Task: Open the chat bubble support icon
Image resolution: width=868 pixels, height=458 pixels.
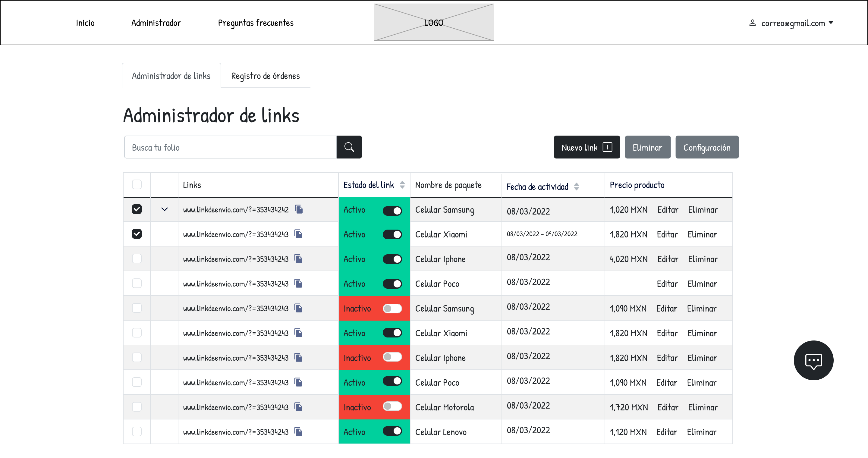Action: coord(813,360)
